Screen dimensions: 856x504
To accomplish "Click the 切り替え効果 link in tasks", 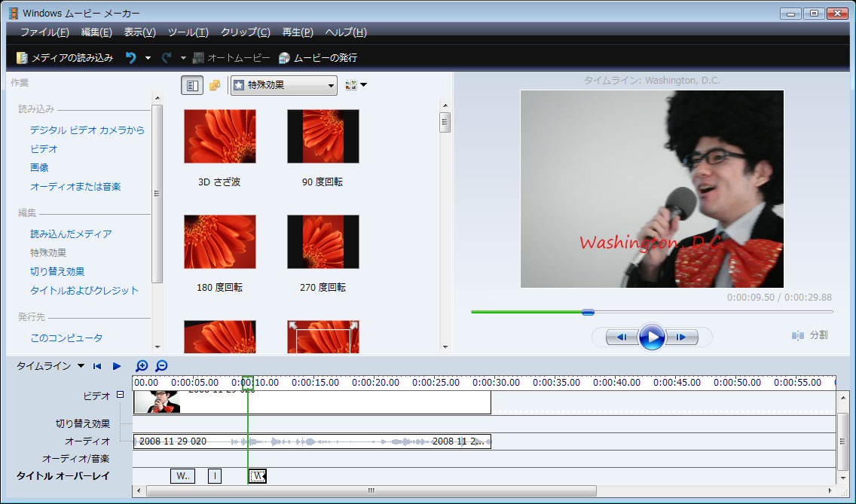I will (x=57, y=271).
